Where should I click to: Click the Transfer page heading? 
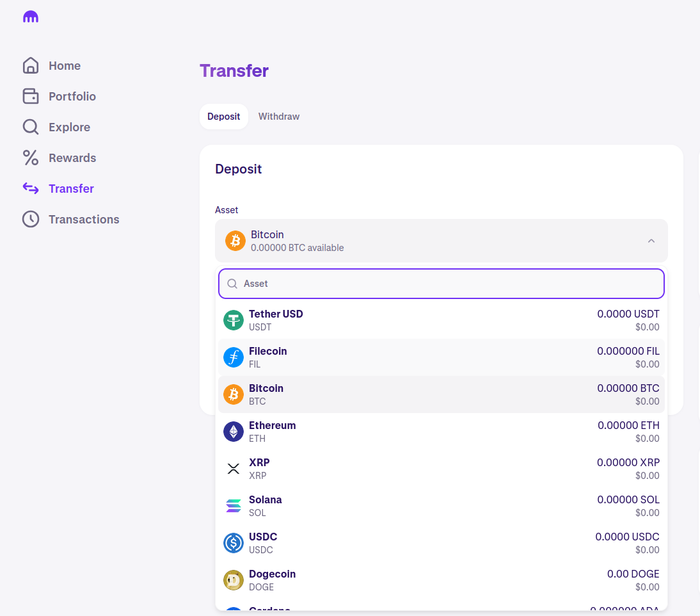coord(234,70)
